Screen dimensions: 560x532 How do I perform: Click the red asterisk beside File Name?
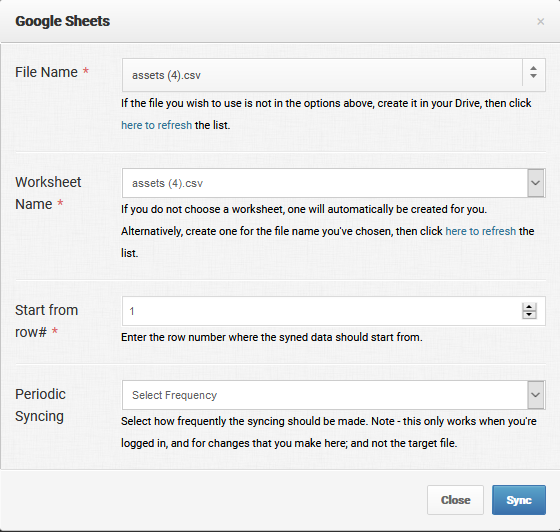click(86, 70)
